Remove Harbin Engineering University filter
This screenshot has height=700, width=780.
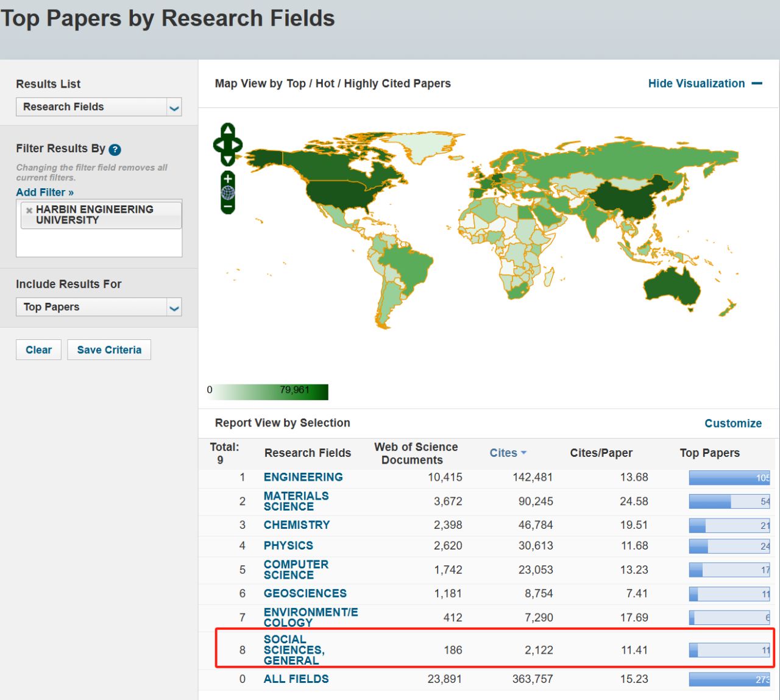point(29,210)
